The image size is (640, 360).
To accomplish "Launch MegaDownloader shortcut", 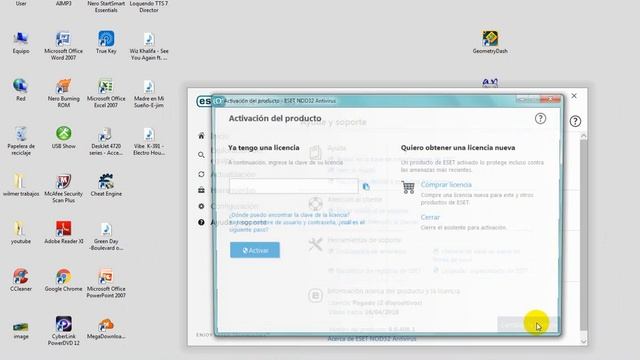I will tap(106, 328).
